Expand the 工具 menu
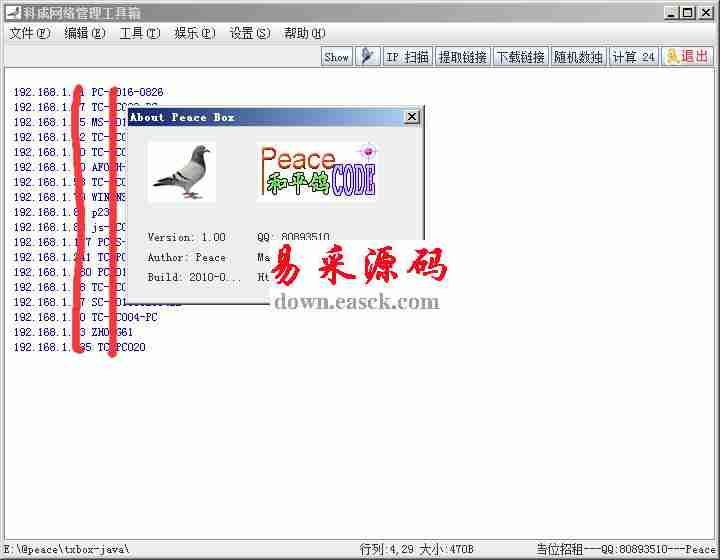This screenshot has width=720, height=560. pyautogui.click(x=139, y=33)
